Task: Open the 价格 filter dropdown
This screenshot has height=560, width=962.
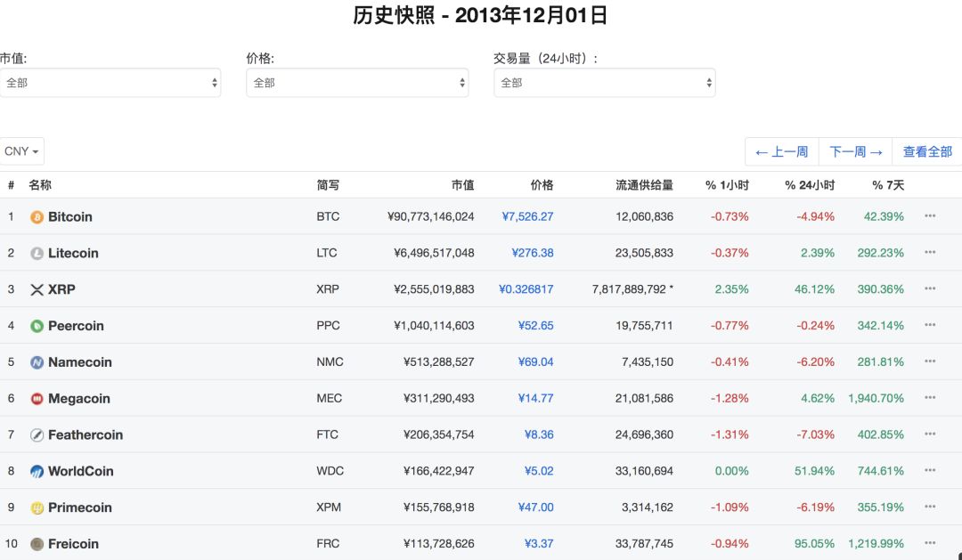Action: click(358, 83)
